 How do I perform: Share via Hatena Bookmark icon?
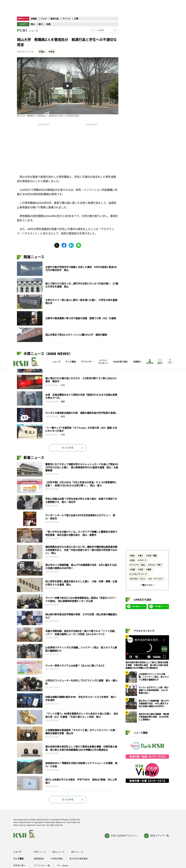[71, 245]
